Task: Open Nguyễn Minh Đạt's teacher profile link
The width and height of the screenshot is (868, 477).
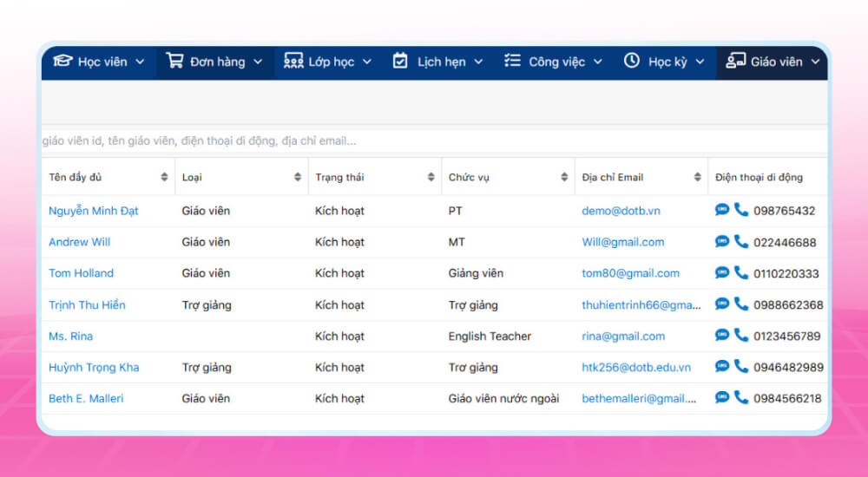Action: point(94,211)
